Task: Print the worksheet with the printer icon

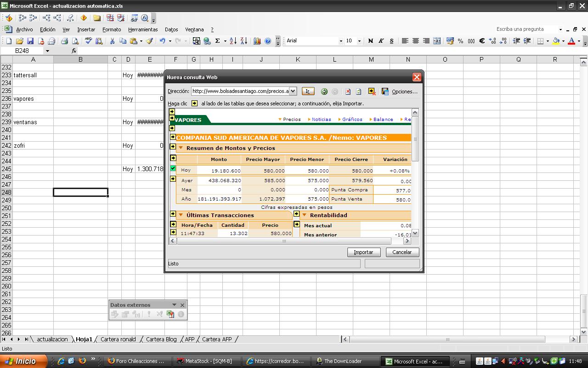Action: point(65,41)
